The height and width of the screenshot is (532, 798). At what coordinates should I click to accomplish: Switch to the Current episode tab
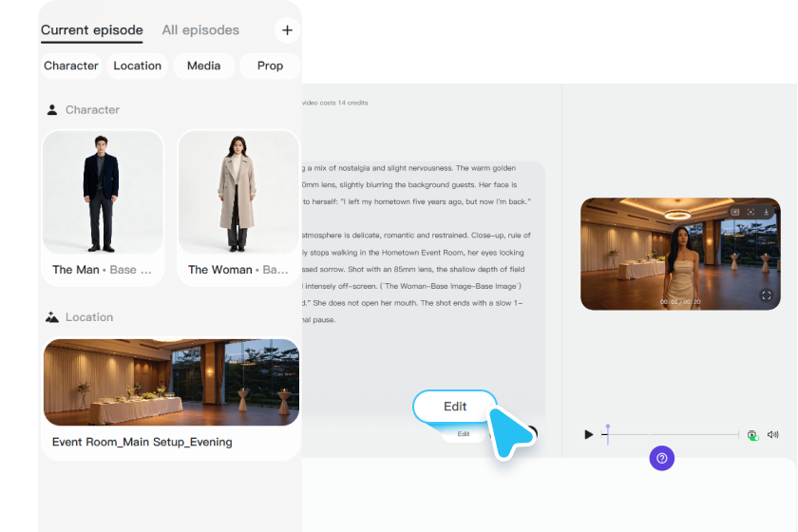91,30
